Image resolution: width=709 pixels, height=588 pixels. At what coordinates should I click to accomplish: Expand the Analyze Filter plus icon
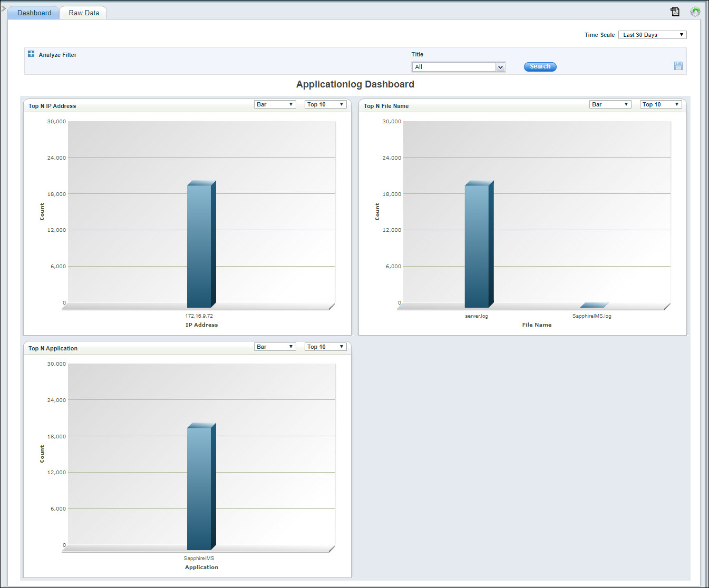(31, 54)
